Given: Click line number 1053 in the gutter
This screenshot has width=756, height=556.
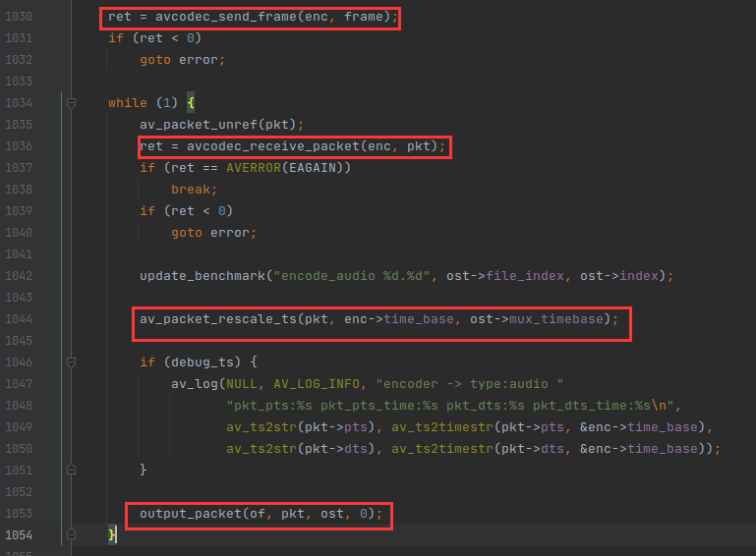Looking at the screenshot, I should 19,514.
